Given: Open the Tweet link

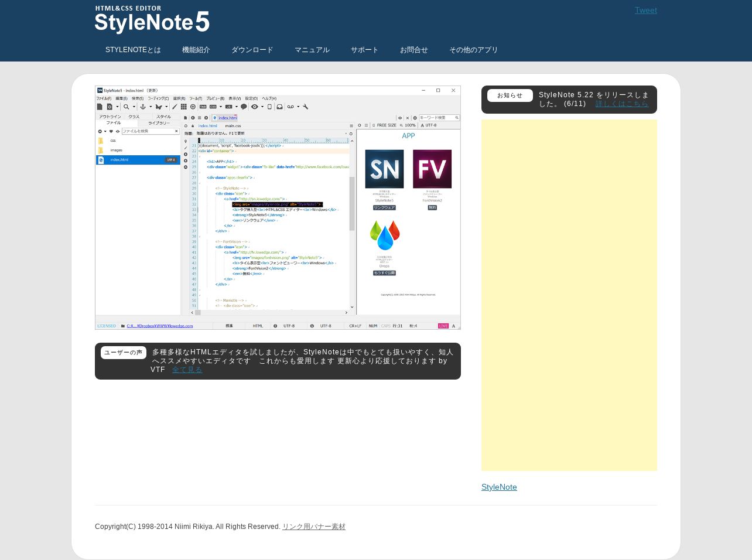Looking at the screenshot, I should [x=646, y=10].
